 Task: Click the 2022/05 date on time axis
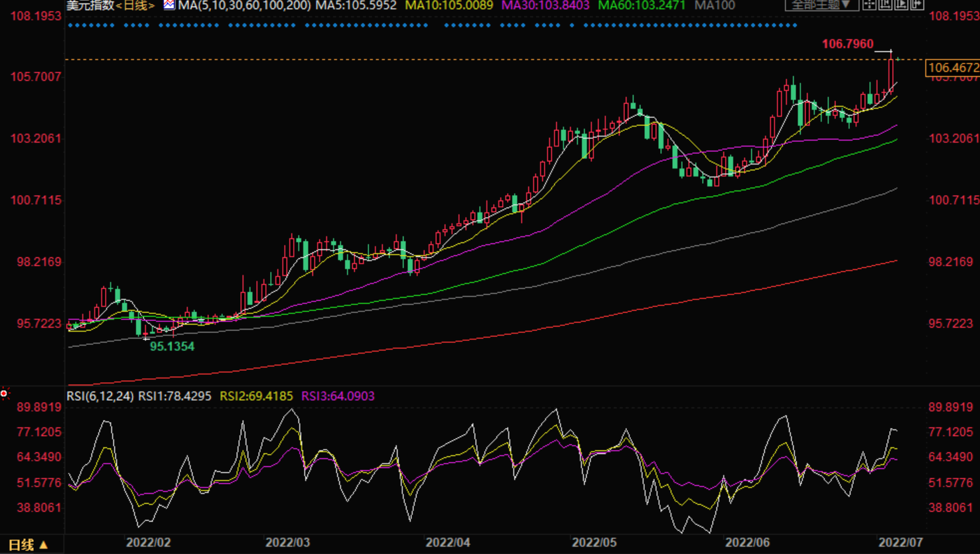click(594, 543)
